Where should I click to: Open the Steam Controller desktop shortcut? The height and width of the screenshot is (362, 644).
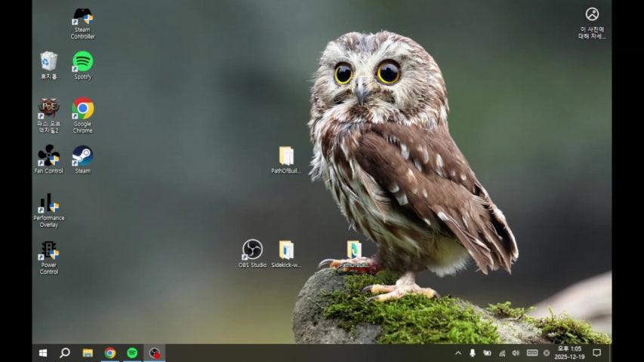(x=82, y=17)
